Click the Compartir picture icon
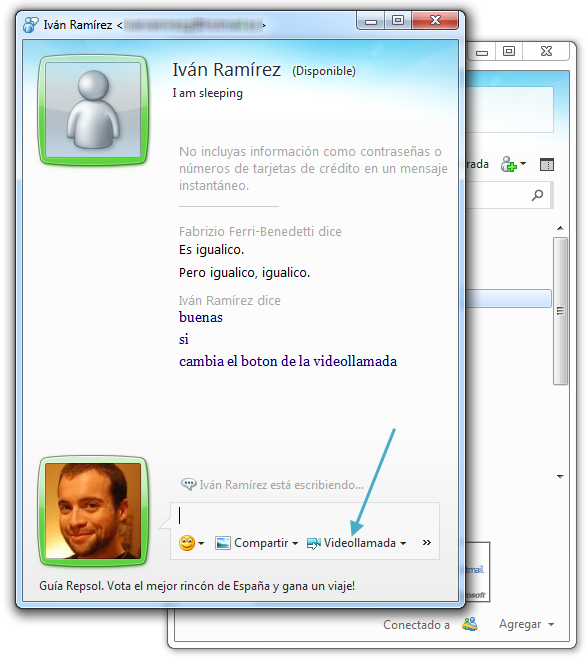The height and width of the screenshot is (658, 586). (x=222, y=543)
